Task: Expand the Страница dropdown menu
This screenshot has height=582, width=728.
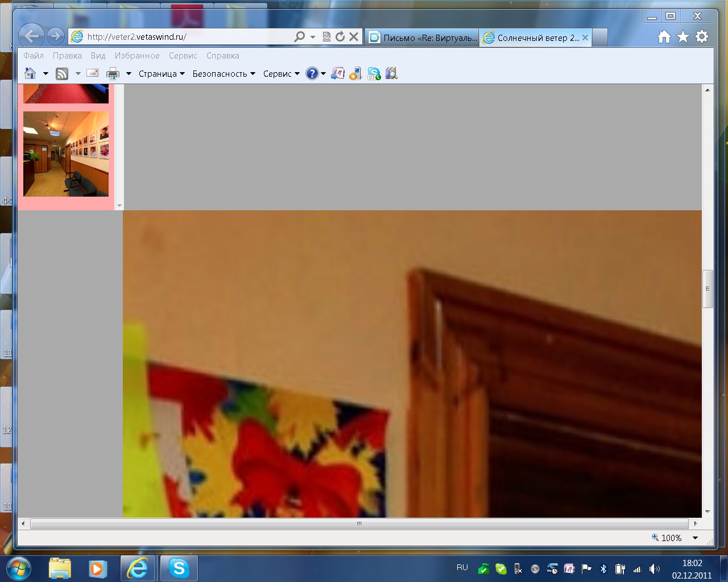Action: click(x=162, y=74)
